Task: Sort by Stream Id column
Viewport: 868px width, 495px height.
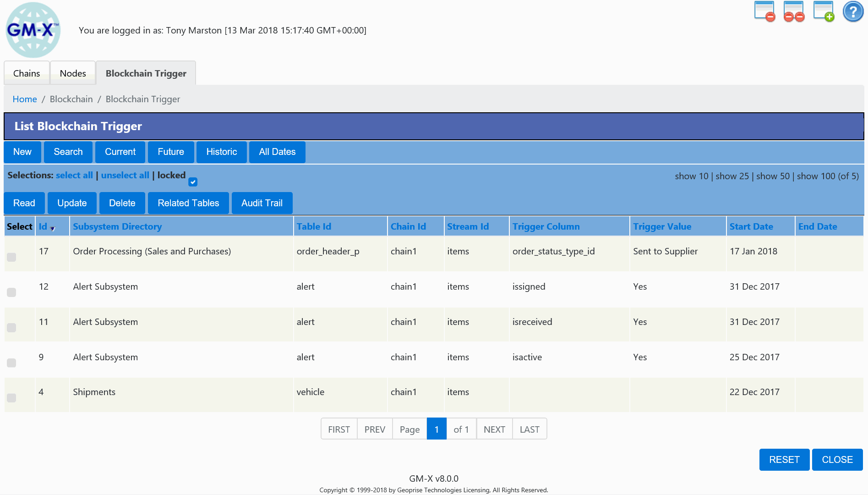Action: pyautogui.click(x=468, y=226)
